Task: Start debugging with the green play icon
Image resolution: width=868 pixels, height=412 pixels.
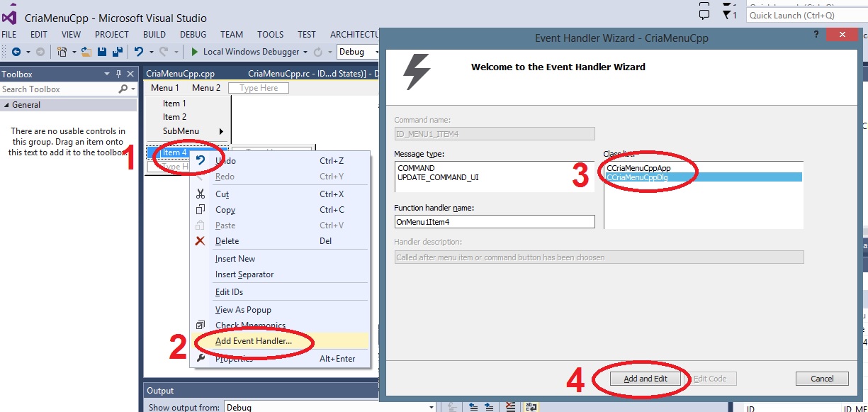Action: coord(194,52)
